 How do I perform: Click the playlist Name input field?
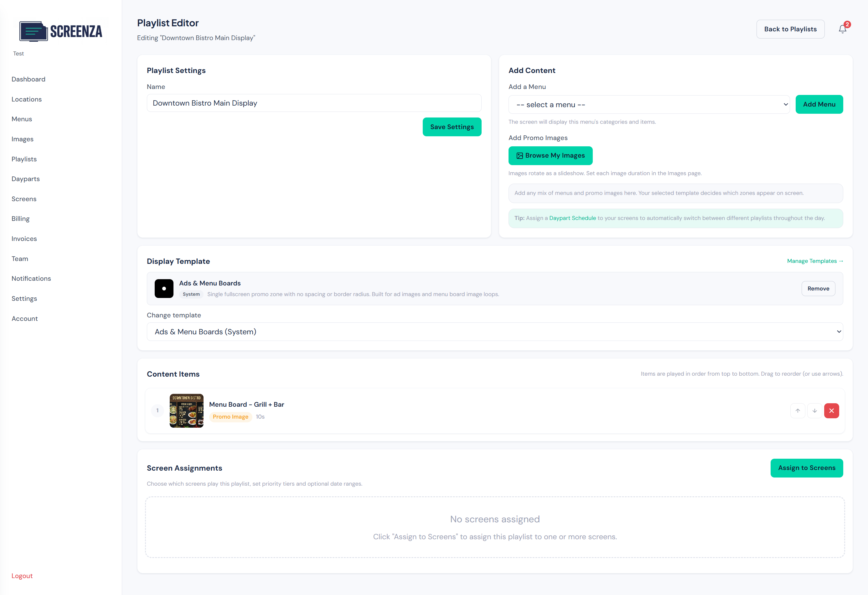tap(314, 103)
